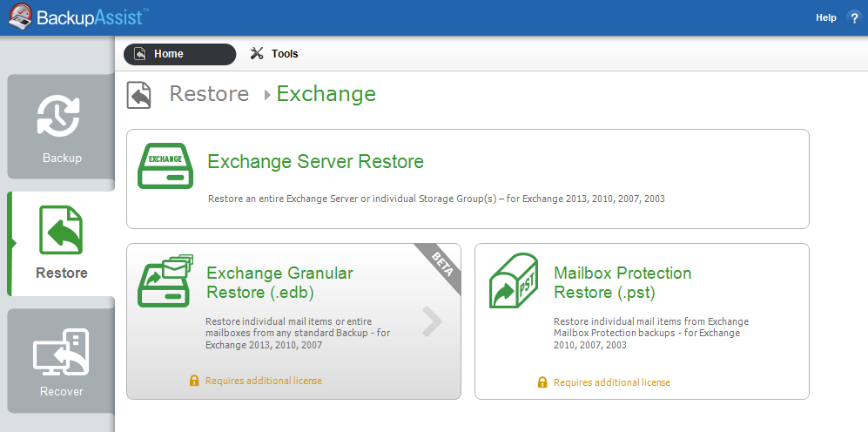The image size is (868, 432).
Task: Click the Backup circular arrows icon
Action: tap(58, 117)
